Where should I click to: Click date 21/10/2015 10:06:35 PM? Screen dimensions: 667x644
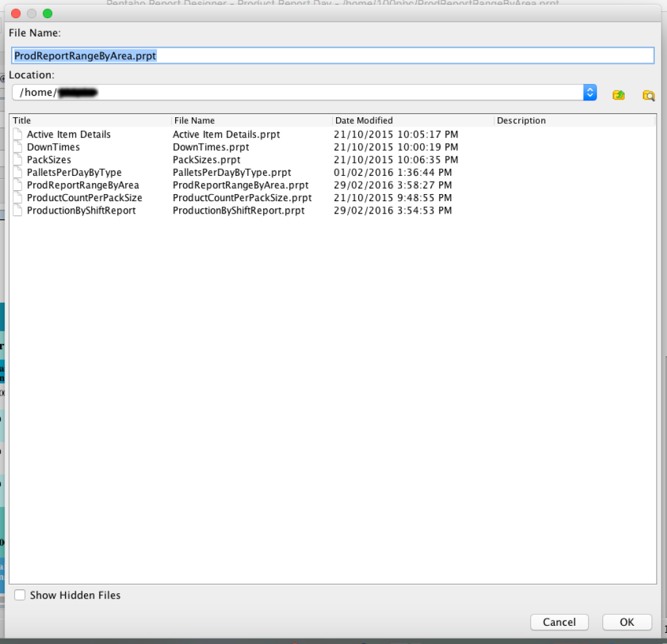(x=396, y=160)
